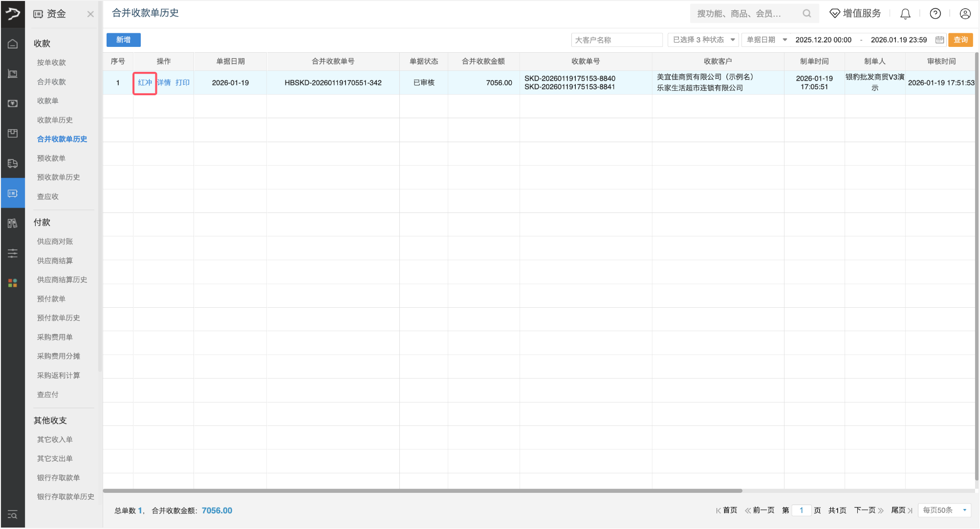Image resolution: width=980 pixels, height=529 pixels.
Task: Open the 单据日期 type dropdown
Action: click(766, 40)
